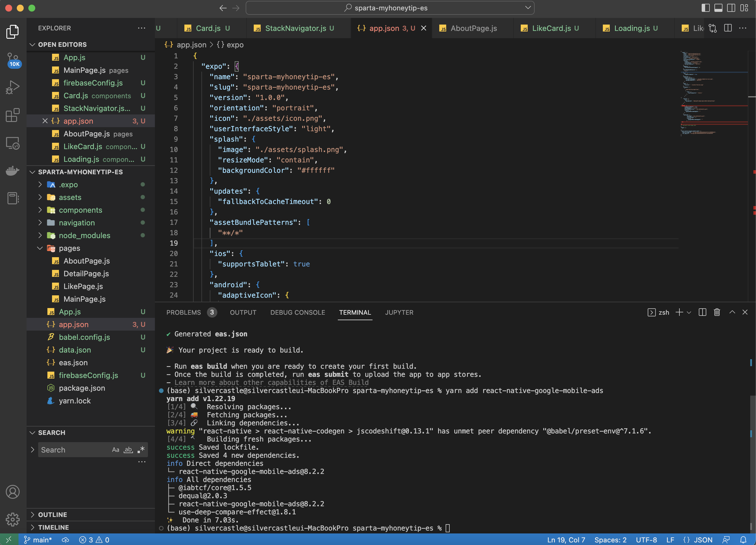The image size is (756, 545).
Task: Toggle Use Regular Expression in search
Action: click(141, 450)
